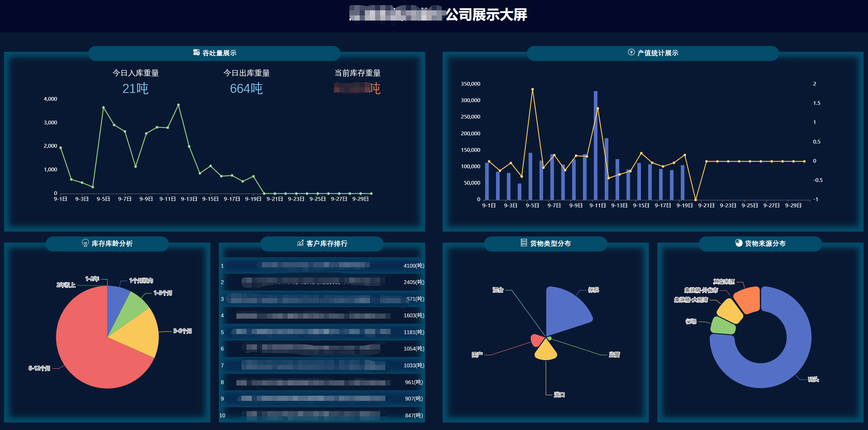Select the 货物类型分布 panel title
Image resolution: width=868 pixels, height=430 pixels.
(x=550, y=244)
